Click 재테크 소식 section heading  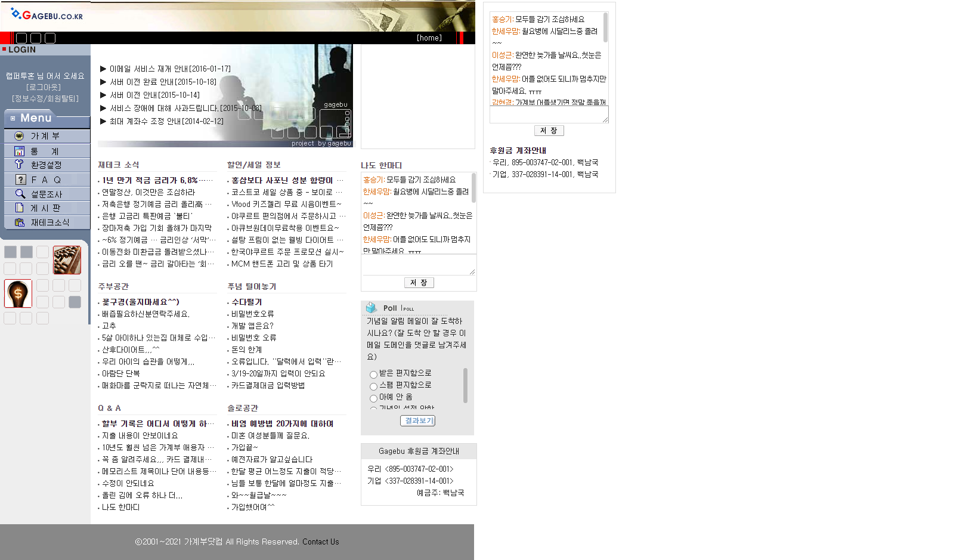(119, 165)
